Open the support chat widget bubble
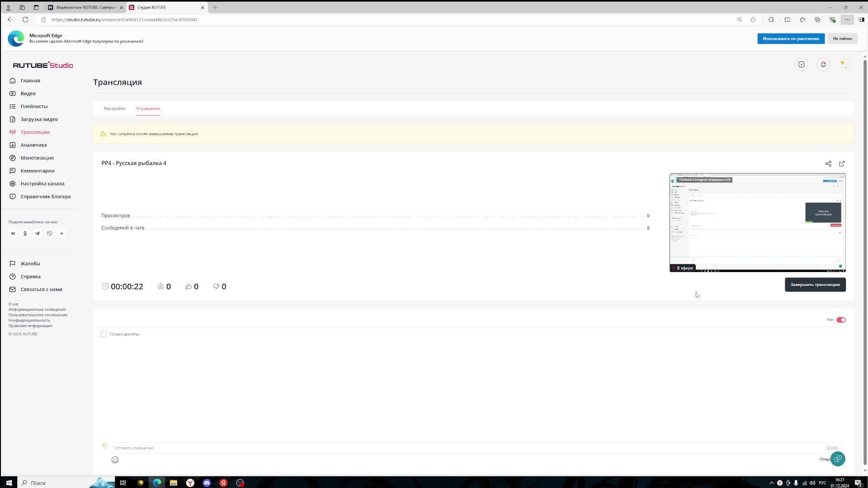The width and height of the screenshot is (868, 488). click(x=838, y=459)
